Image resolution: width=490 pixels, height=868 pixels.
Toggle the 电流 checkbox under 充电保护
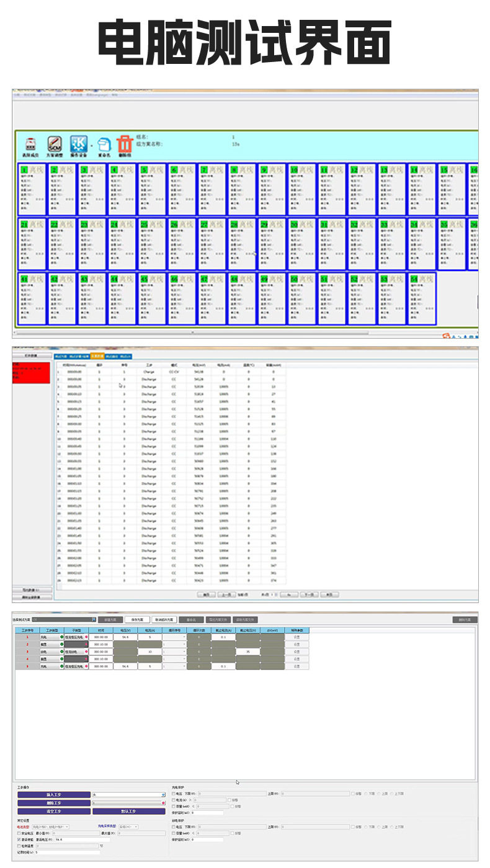pos(174,800)
